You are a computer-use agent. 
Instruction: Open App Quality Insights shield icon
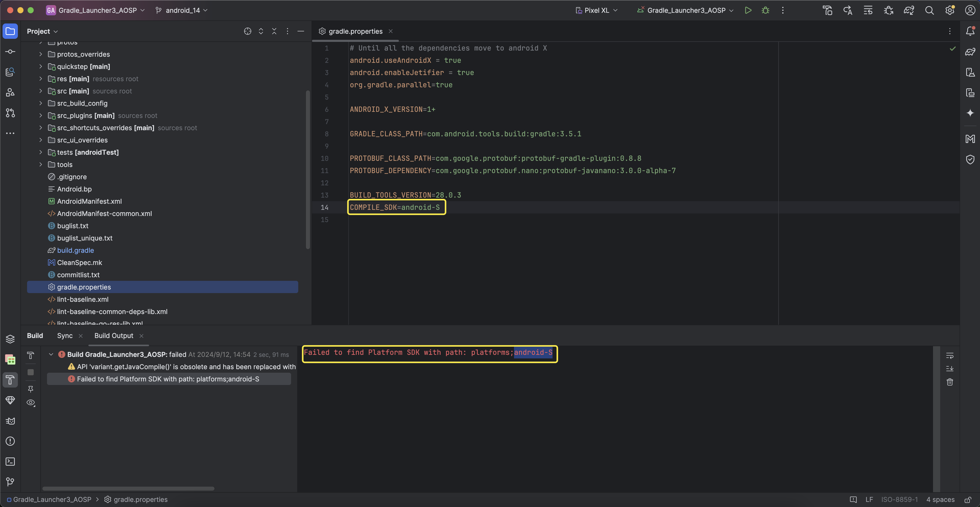coord(970,159)
